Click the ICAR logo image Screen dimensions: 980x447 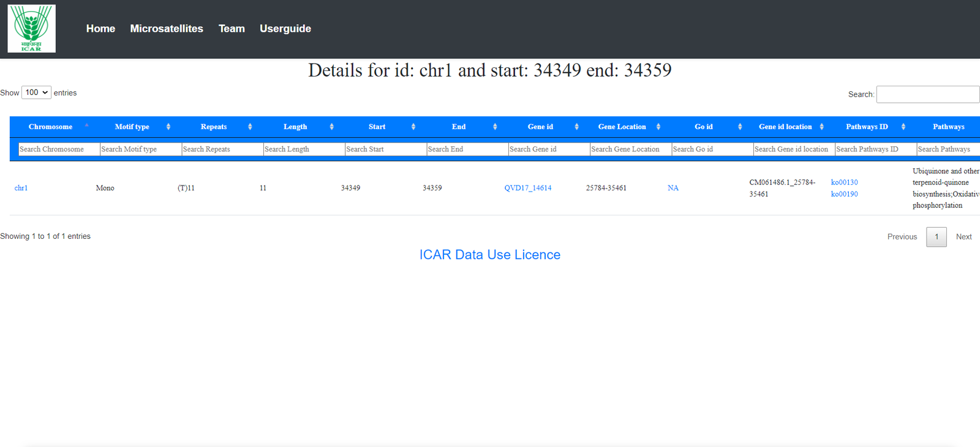[x=31, y=29]
